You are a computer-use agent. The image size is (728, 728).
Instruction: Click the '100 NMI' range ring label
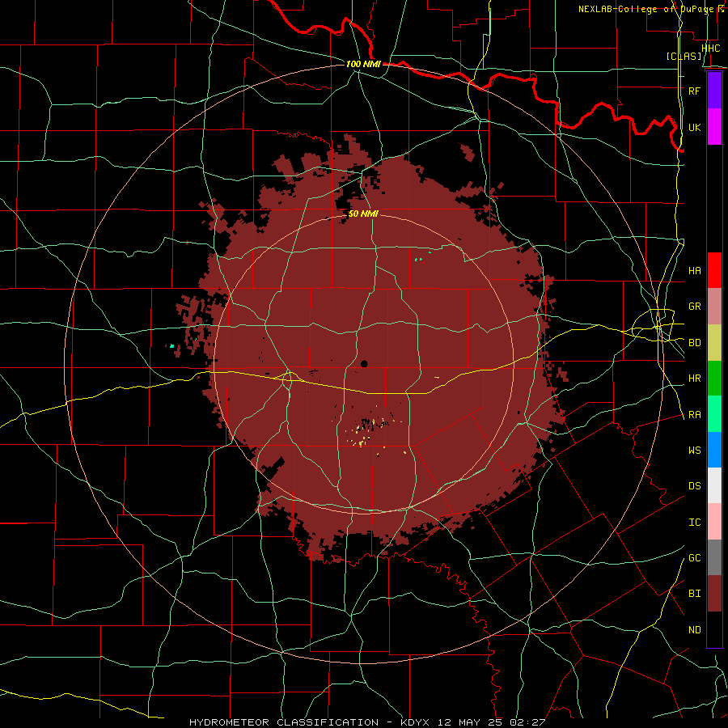[x=363, y=64]
